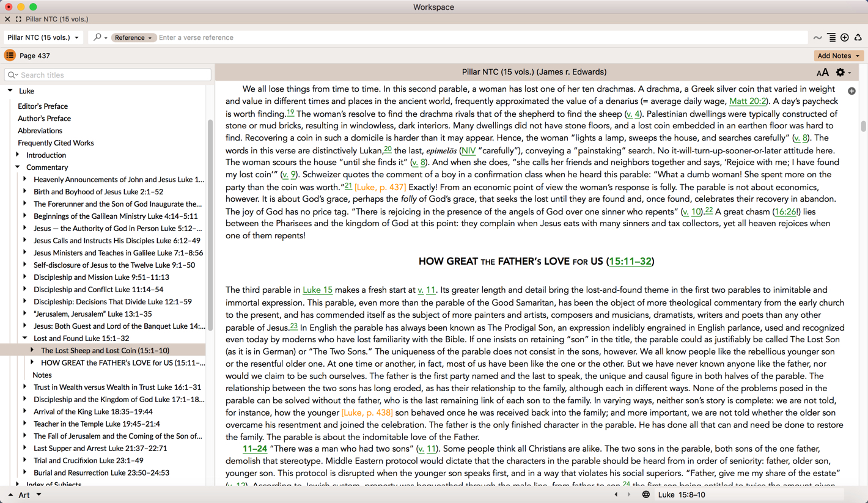The width and height of the screenshot is (868, 503).
Task: Open the right-aligned text lines icon
Action: (x=831, y=38)
